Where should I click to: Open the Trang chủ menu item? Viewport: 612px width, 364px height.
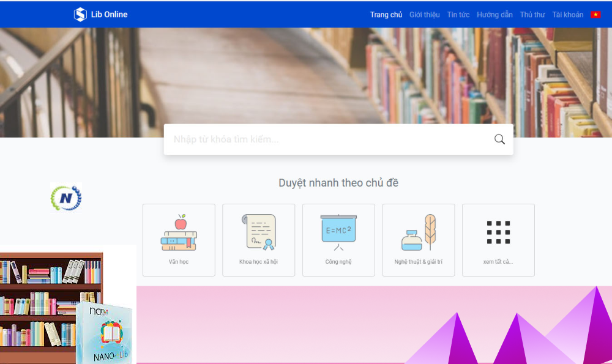click(386, 15)
